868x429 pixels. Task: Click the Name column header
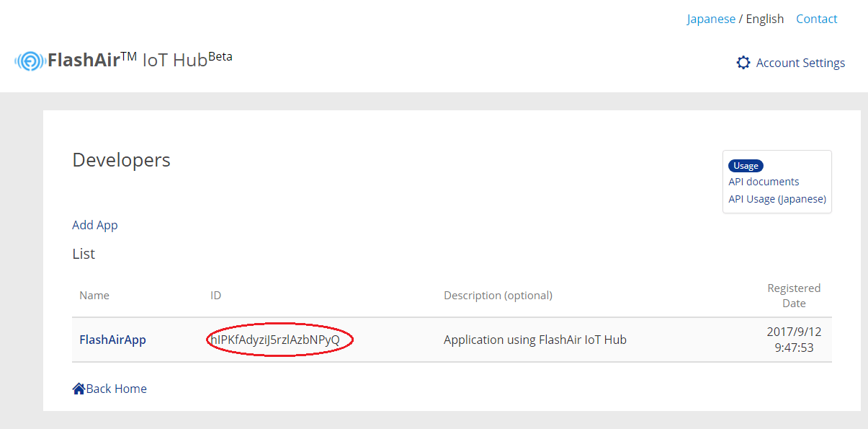click(x=94, y=295)
